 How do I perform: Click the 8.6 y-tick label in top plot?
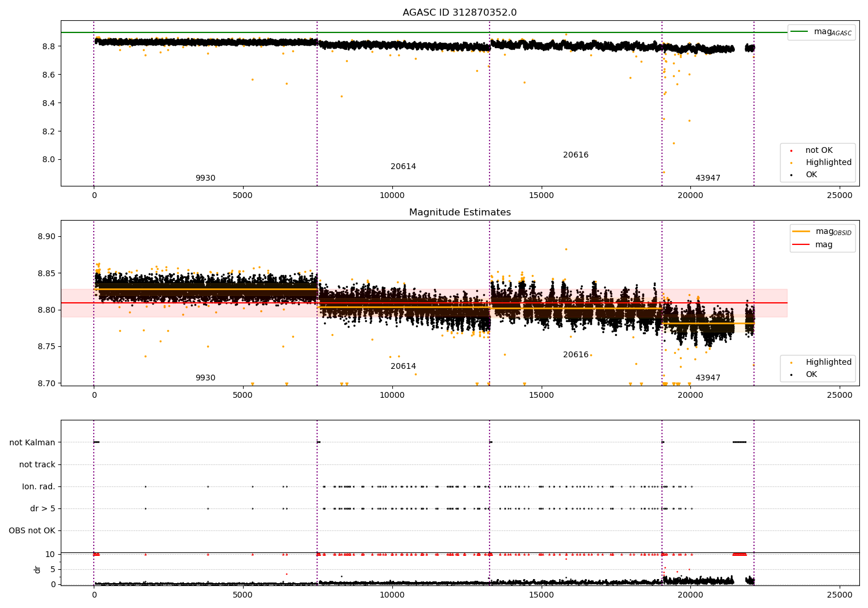49,75
